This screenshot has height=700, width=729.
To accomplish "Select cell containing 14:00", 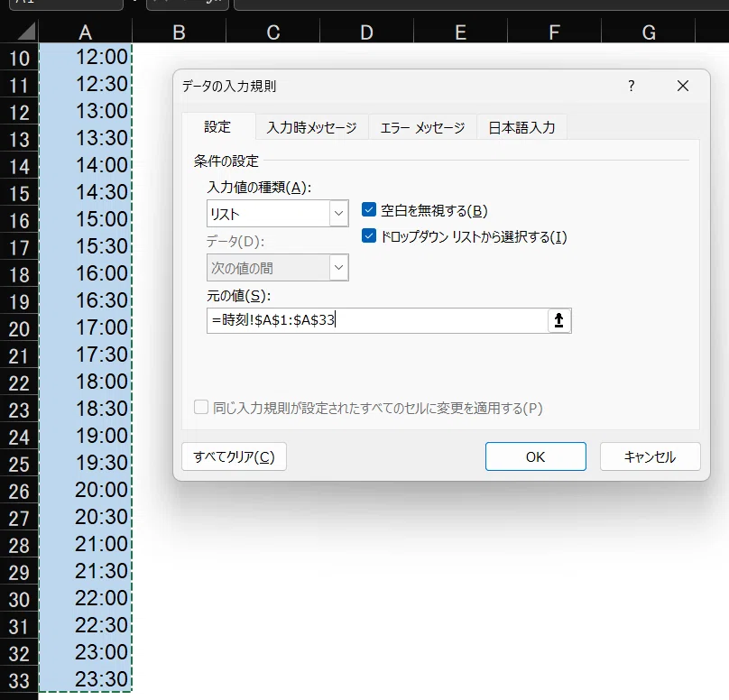I will pos(86,164).
